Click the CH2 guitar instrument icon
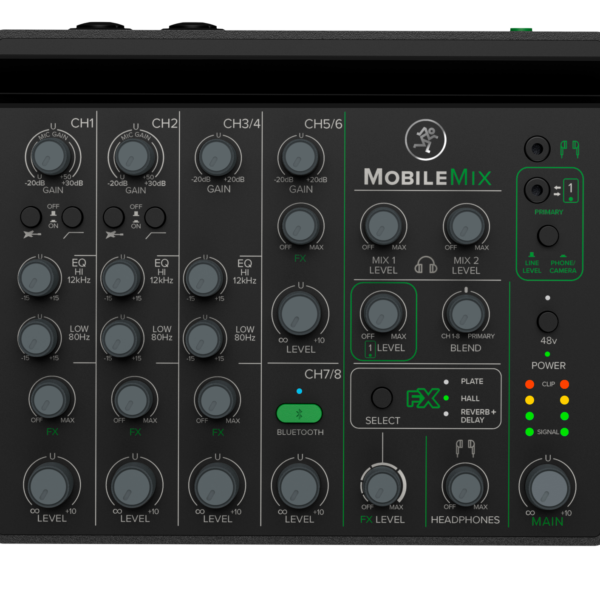This screenshot has height=600, width=600. point(114,234)
